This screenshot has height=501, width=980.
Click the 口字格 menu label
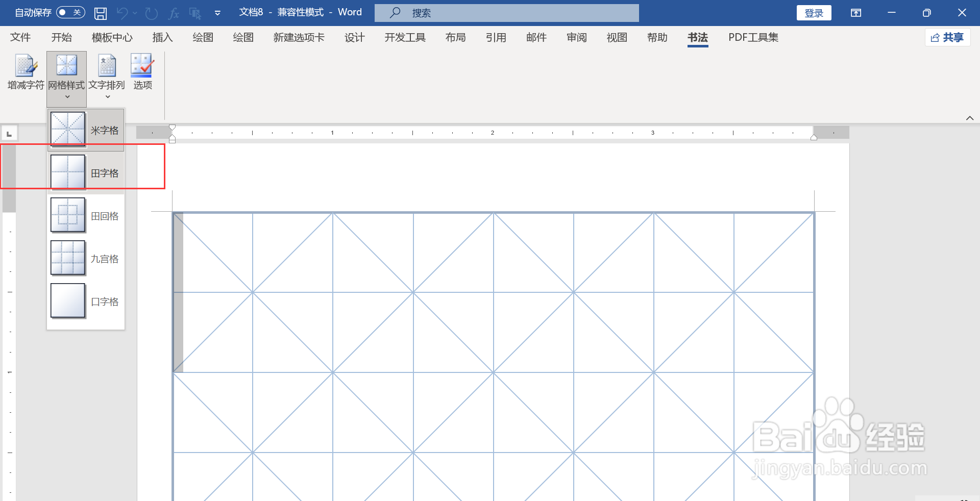(105, 302)
